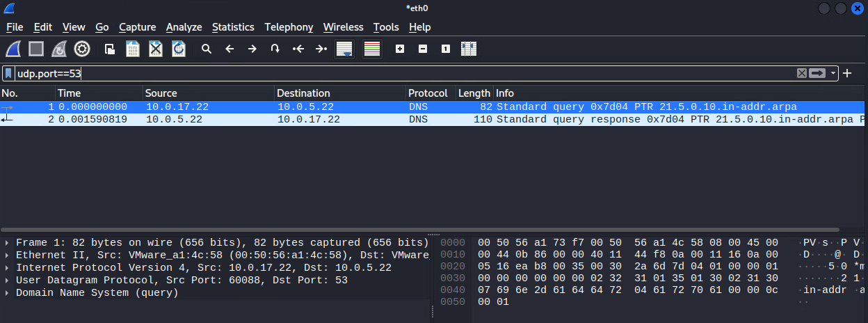Image resolution: width=868 pixels, height=323 pixels.
Task: Expand Frame 1 details tree
Action: [x=7, y=243]
